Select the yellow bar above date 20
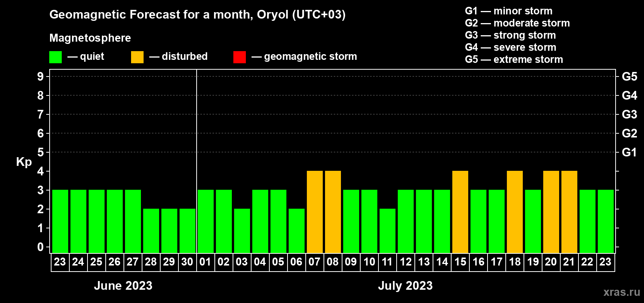 tap(551, 212)
